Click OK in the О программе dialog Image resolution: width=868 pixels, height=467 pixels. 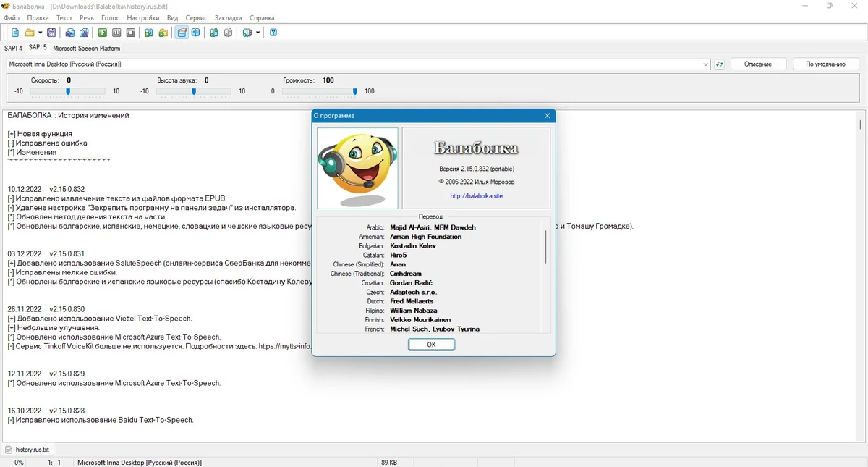431,345
